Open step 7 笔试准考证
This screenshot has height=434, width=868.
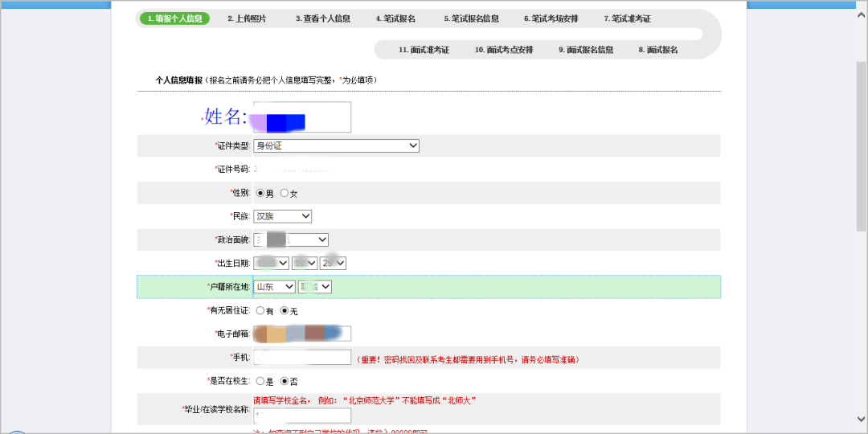[627, 18]
